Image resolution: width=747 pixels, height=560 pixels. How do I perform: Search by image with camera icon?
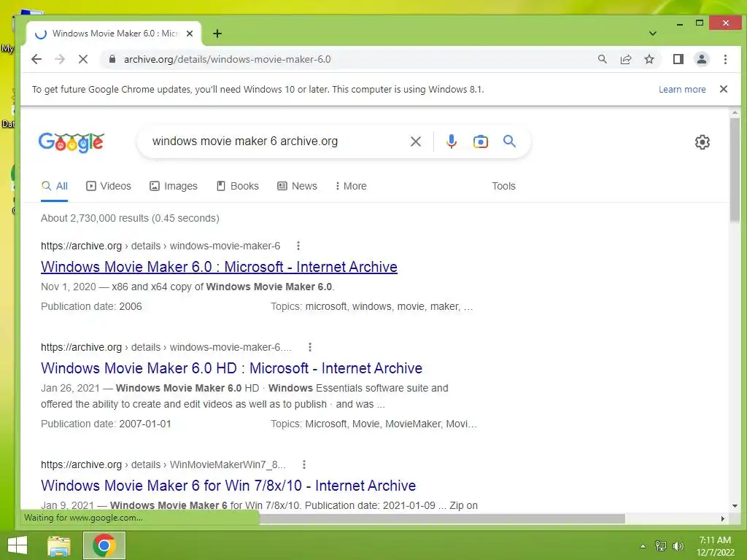coord(480,141)
